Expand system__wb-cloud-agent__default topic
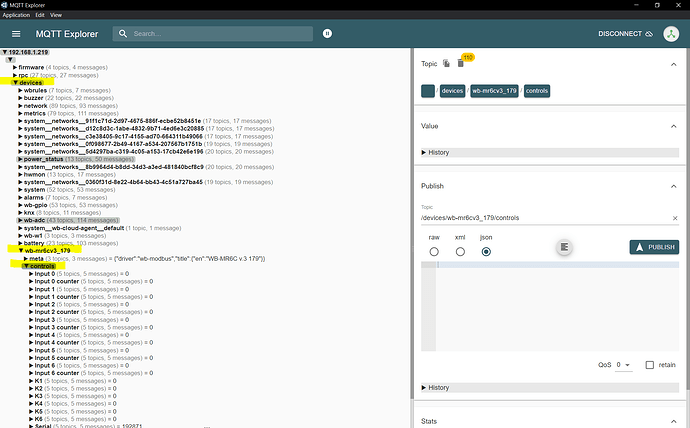 (20, 228)
